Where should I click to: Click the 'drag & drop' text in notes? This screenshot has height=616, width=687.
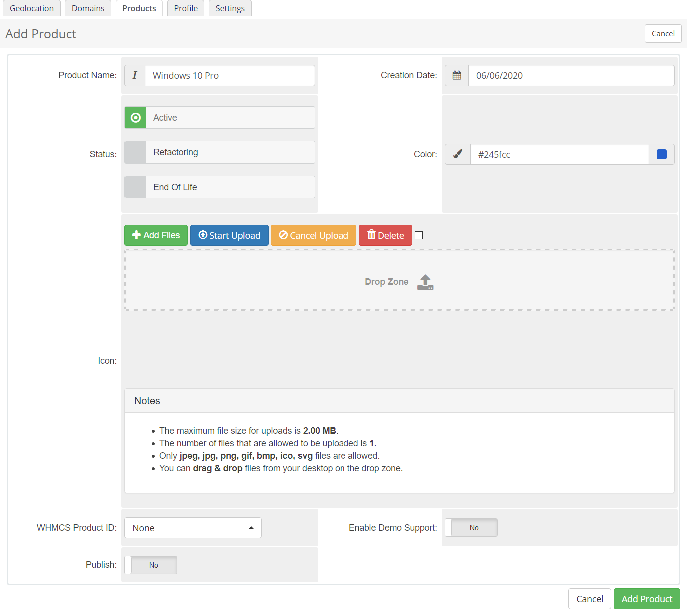(x=218, y=468)
